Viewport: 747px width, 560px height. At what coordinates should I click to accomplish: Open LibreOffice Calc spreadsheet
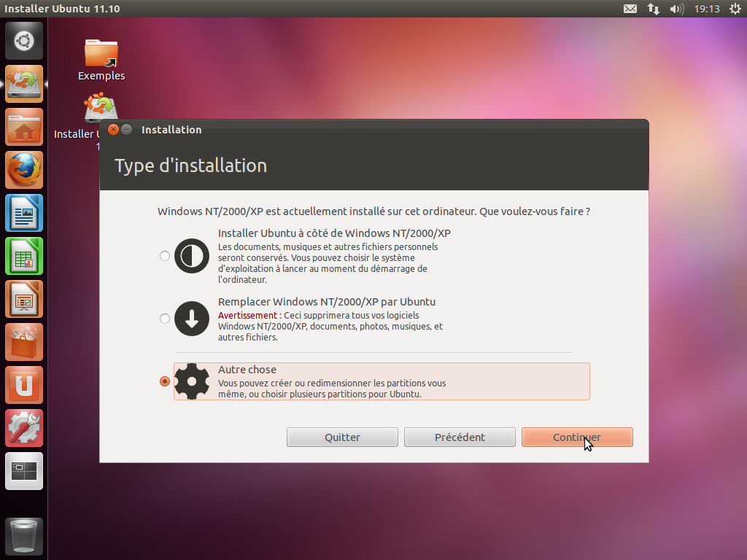pos(24,256)
